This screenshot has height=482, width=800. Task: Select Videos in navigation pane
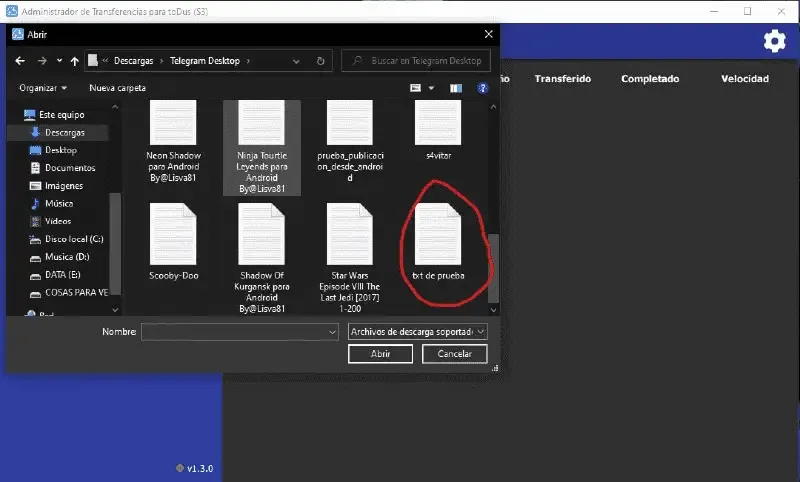[58, 221]
